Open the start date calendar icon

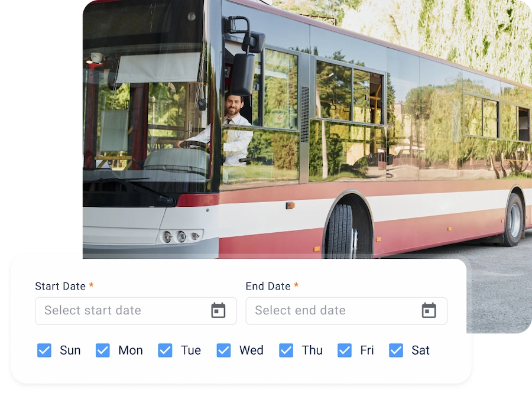pos(218,310)
